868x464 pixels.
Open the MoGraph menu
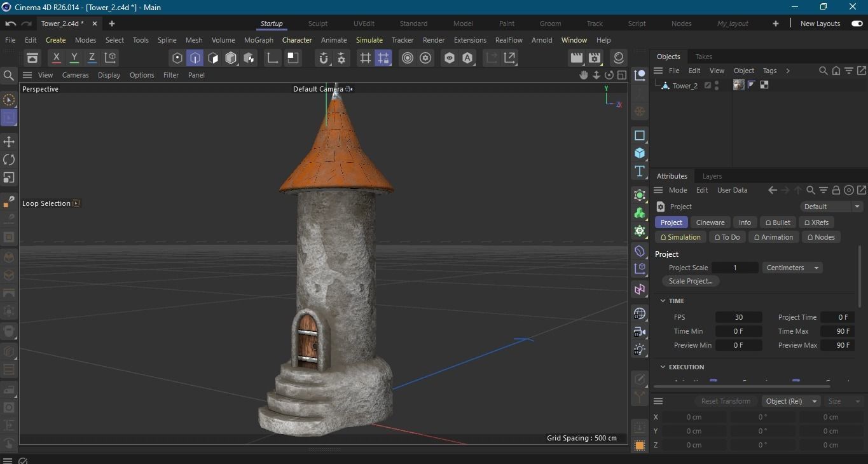tap(259, 40)
